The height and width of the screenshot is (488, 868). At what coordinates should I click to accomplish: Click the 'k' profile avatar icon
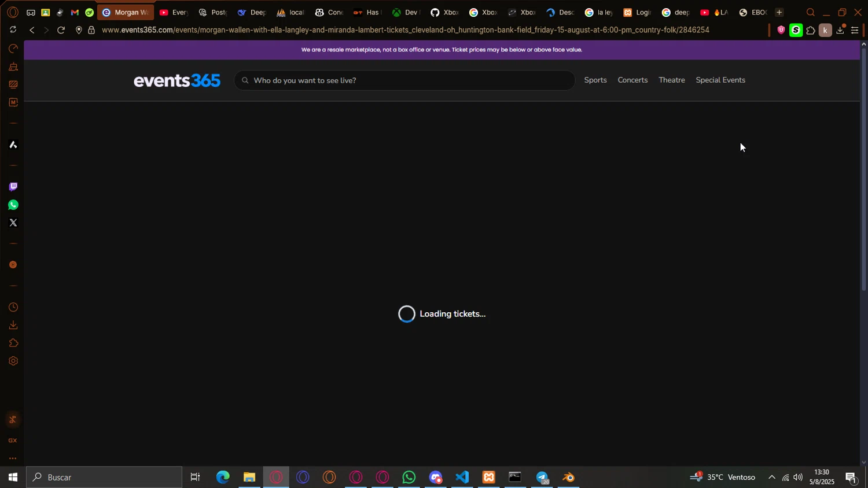point(825,30)
